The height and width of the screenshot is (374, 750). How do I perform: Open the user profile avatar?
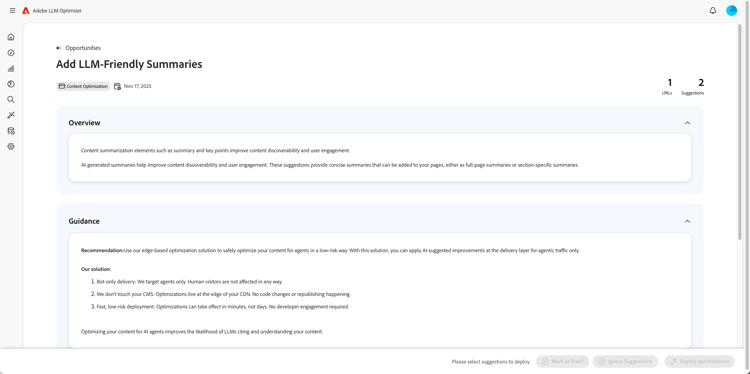point(731,11)
